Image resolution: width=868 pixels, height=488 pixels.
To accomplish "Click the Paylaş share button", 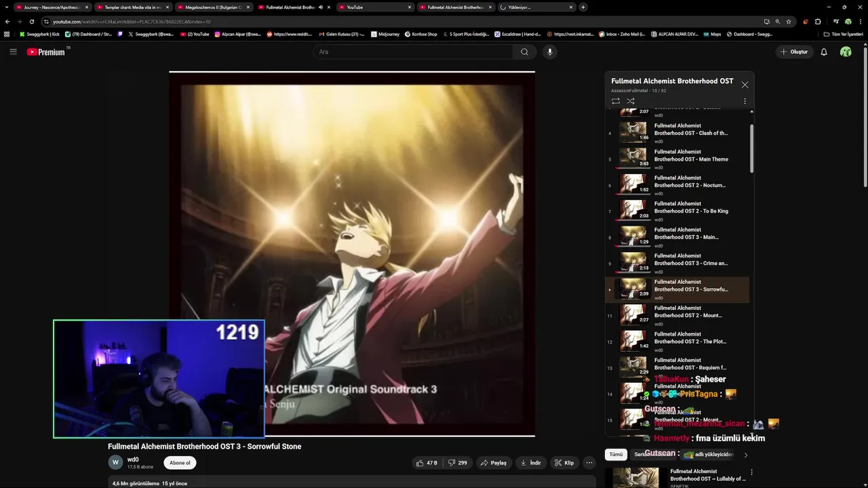I will [494, 463].
